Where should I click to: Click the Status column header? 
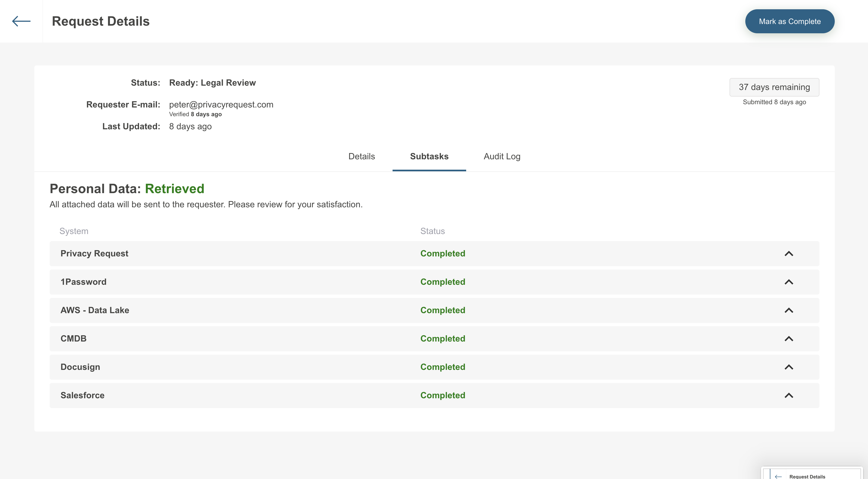pos(433,231)
